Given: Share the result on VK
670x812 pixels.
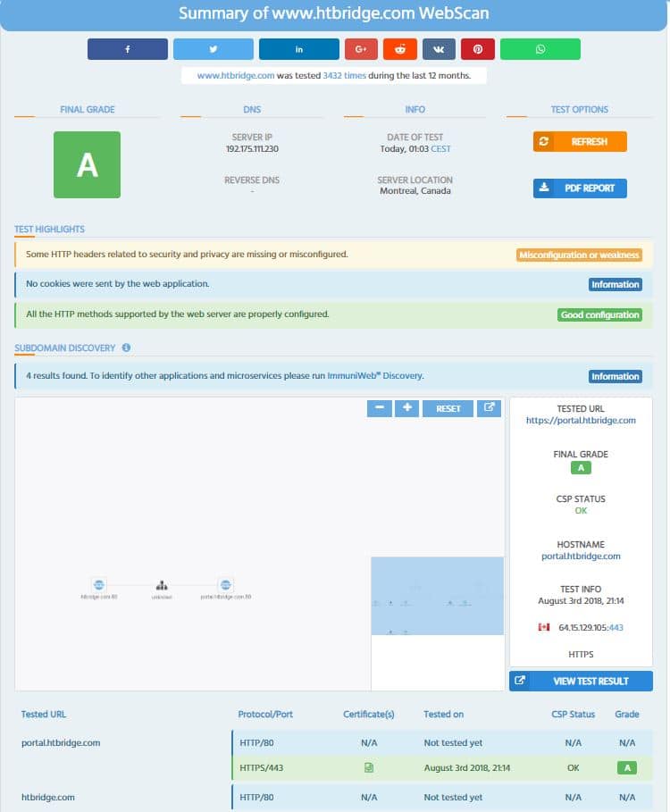Looking at the screenshot, I should [x=439, y=49].
